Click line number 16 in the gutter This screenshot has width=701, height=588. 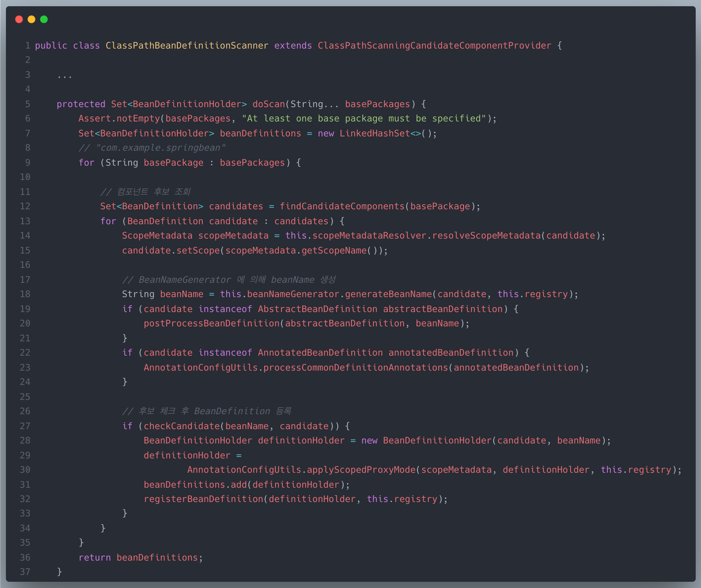pyautogui.click(x=25, y=265)
